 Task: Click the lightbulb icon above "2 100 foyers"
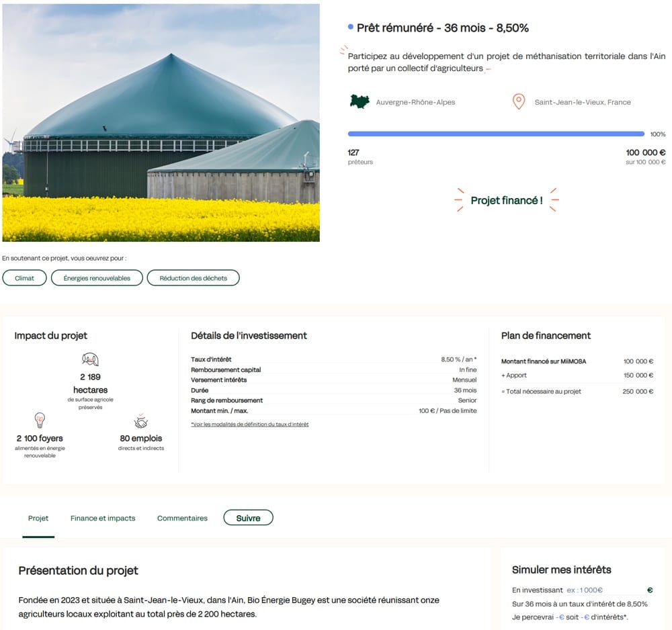(x=40, y=422)
